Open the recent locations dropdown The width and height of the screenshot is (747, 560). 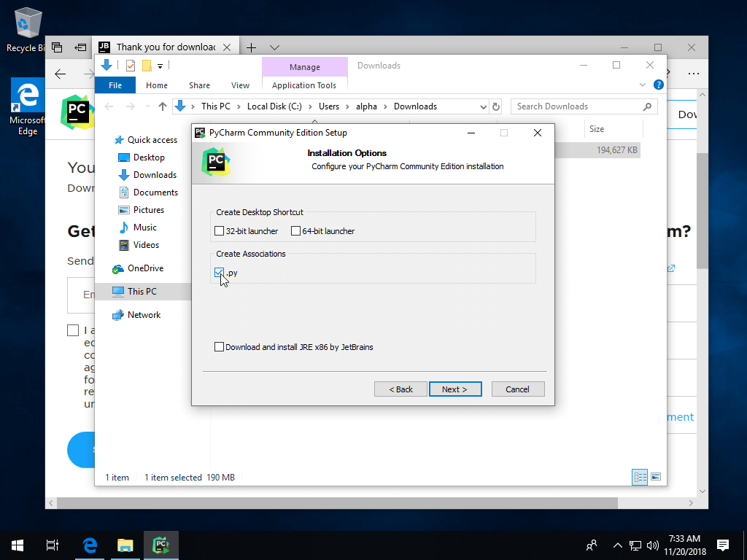click(x=147, y=106)
